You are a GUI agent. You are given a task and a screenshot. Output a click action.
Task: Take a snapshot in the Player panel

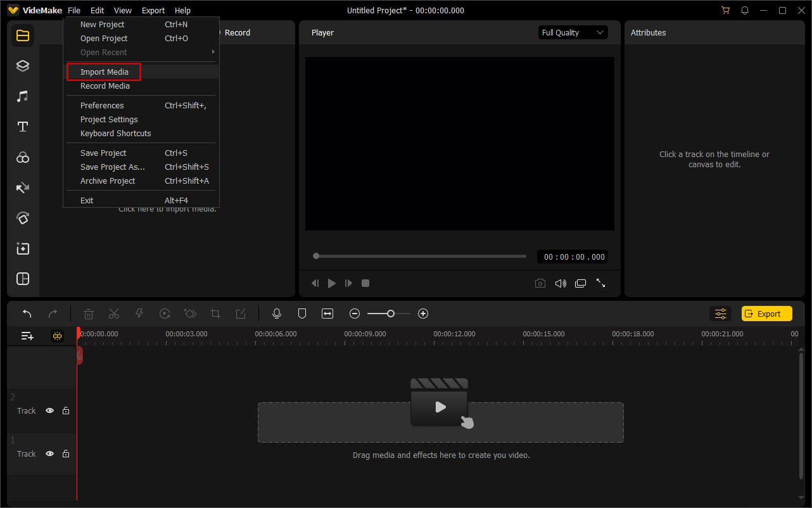(x=540, y=283)
